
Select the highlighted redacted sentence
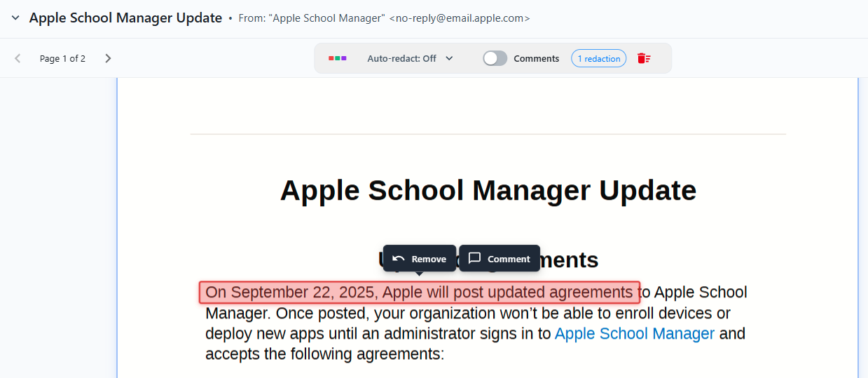coord(420,292)
